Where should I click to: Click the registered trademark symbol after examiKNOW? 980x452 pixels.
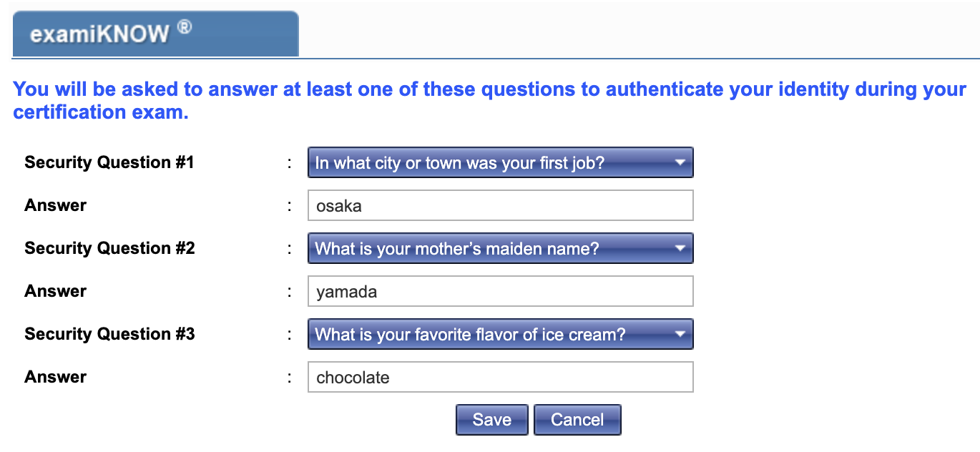pyautogui.click(x=185, y=28)
